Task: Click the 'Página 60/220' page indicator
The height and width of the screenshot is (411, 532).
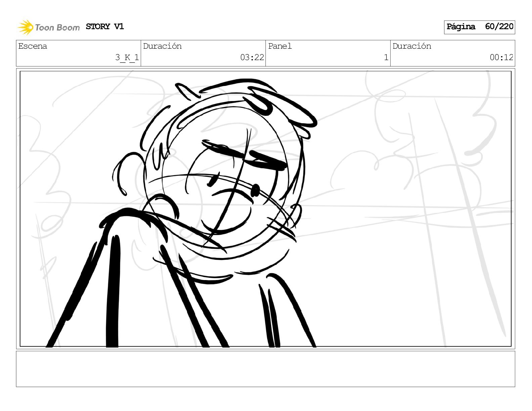Action: point(479,27)
